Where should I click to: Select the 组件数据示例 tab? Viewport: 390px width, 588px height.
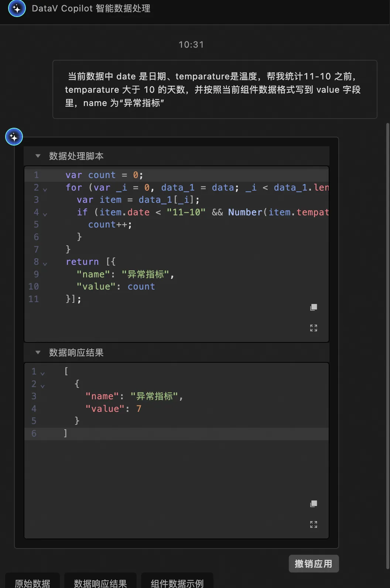177,583
